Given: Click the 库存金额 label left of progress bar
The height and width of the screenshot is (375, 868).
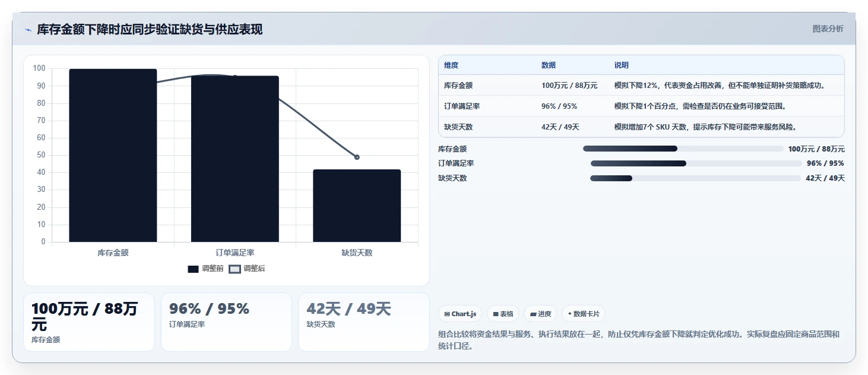Looking at the screenshot, I should click(x=452, y=149).
